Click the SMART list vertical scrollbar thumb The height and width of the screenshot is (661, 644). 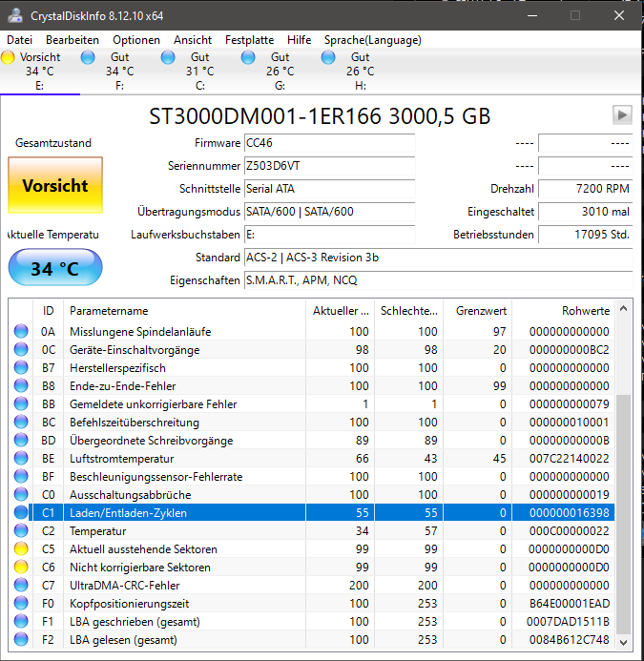coord(623,514)
